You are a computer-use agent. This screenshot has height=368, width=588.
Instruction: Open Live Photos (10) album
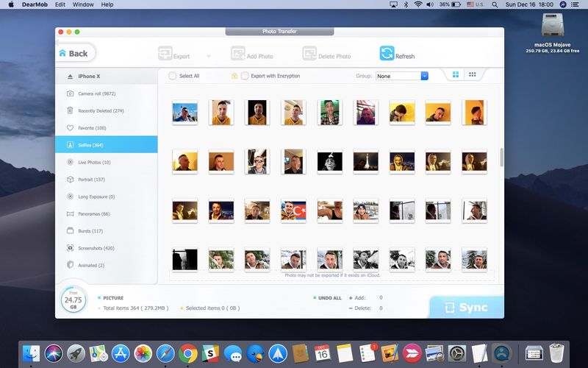pos(106,162)
